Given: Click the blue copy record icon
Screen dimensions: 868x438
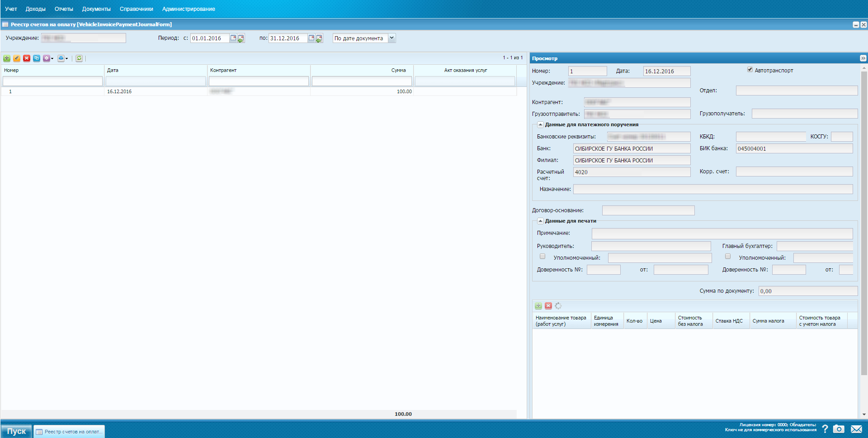Looking at the screenshot, I should 37,58.
